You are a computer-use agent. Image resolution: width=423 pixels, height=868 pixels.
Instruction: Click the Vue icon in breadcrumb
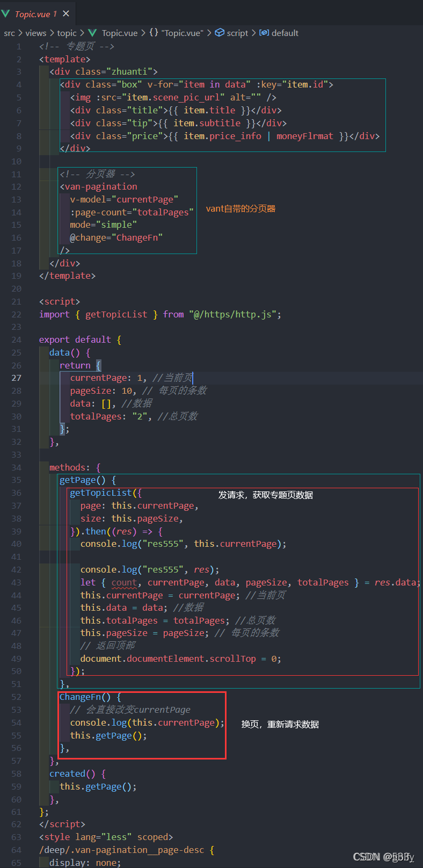pyautogui.click(x=92, y=33)
